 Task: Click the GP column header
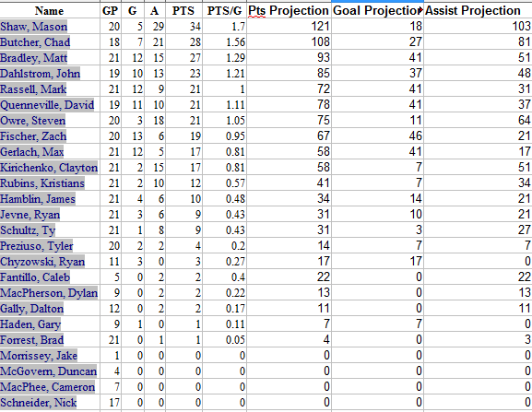111,11
